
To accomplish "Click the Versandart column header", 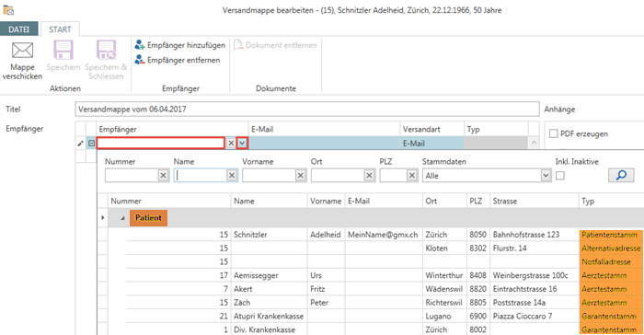I will coord(432,129).
